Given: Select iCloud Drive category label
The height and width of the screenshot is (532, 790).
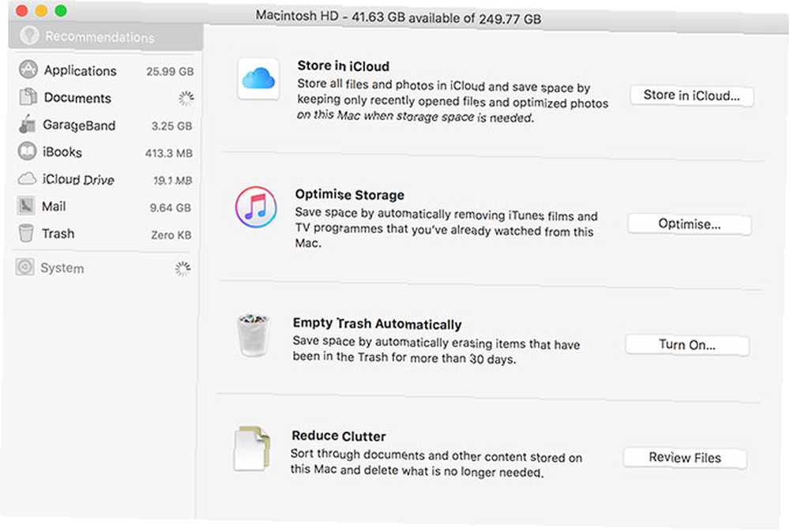Looking at the screenshot, I should 78,180.
